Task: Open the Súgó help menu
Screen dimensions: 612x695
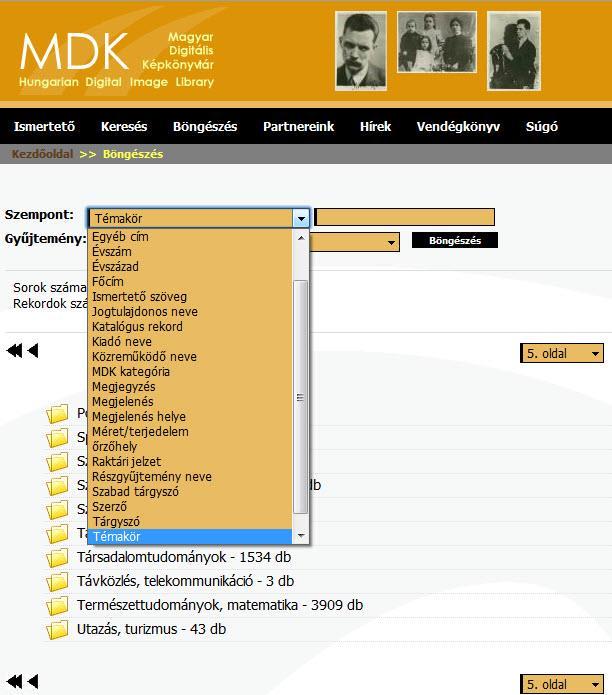Action: pos(542,126)
